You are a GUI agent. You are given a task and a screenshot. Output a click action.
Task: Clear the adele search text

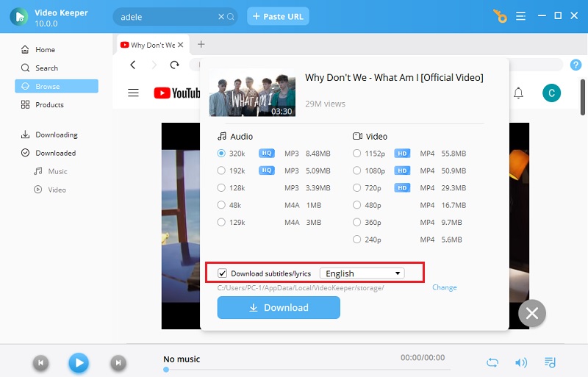[221, 16]
